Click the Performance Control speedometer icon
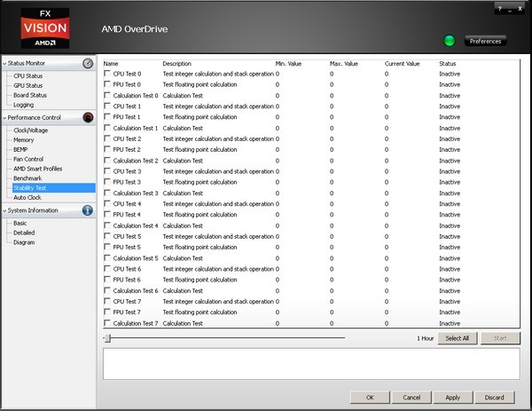The image size is (532, 411). pos(88,117)
